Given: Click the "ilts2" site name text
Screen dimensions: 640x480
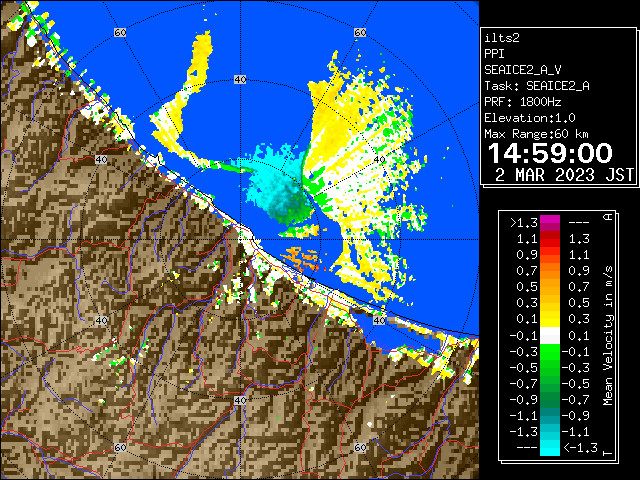Looking at the screenshot, I should pyautogui.click(x=502, y=38).
